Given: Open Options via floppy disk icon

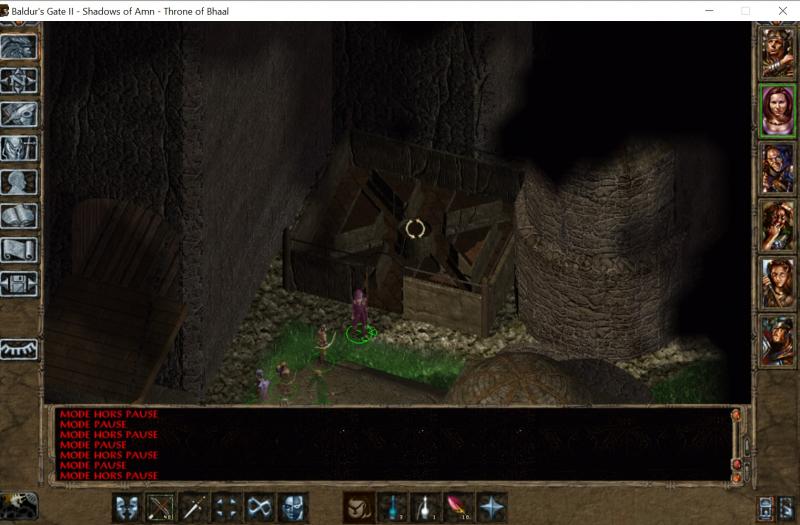Looking at the screenshot, I should pyautogui.click(x=19, y=284).
